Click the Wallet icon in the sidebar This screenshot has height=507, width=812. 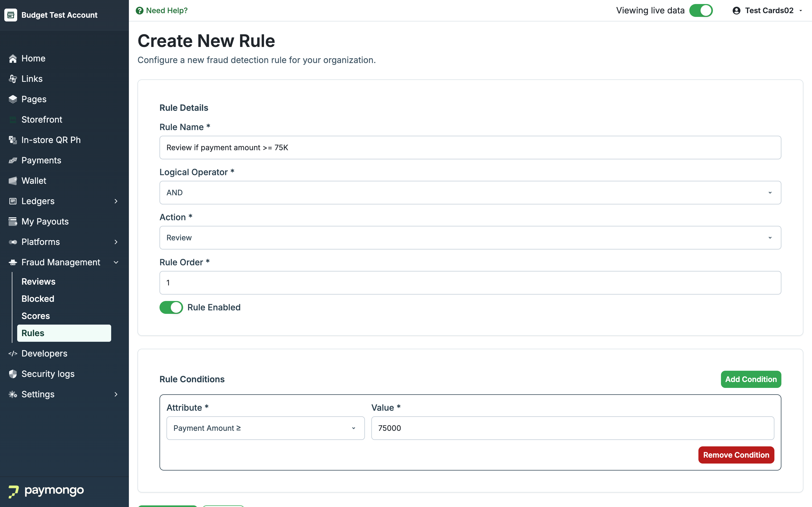[13, 181]
